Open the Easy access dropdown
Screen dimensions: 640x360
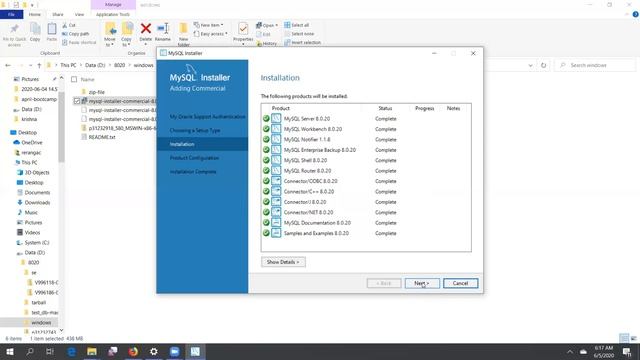tap(211, 34)
